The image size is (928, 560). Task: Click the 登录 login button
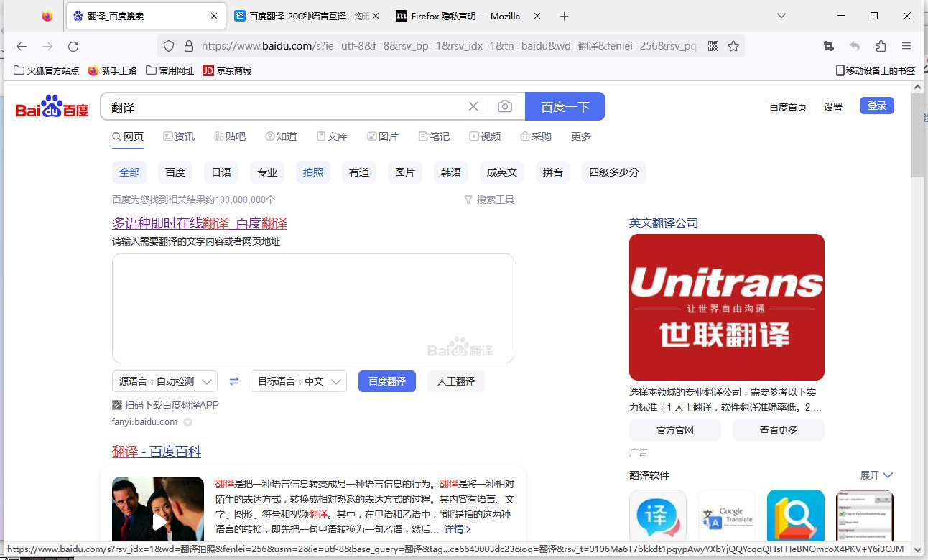pos(877,106)
